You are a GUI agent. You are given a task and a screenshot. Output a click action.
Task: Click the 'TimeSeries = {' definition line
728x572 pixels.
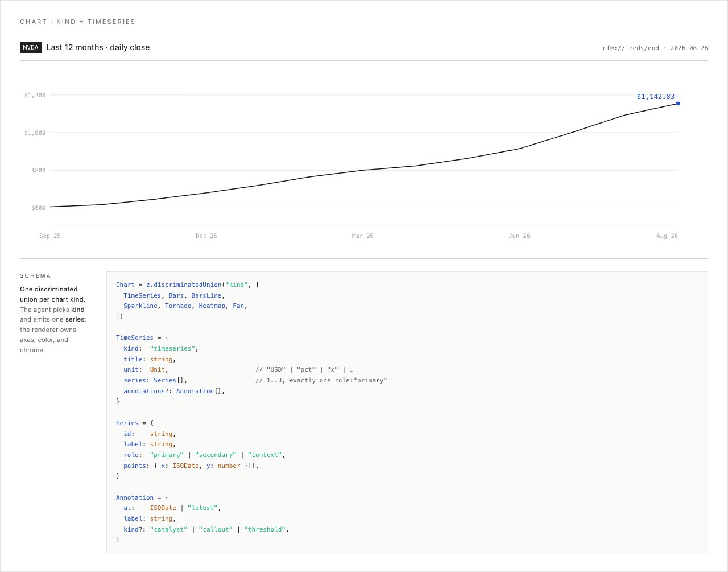pos(142,338)
